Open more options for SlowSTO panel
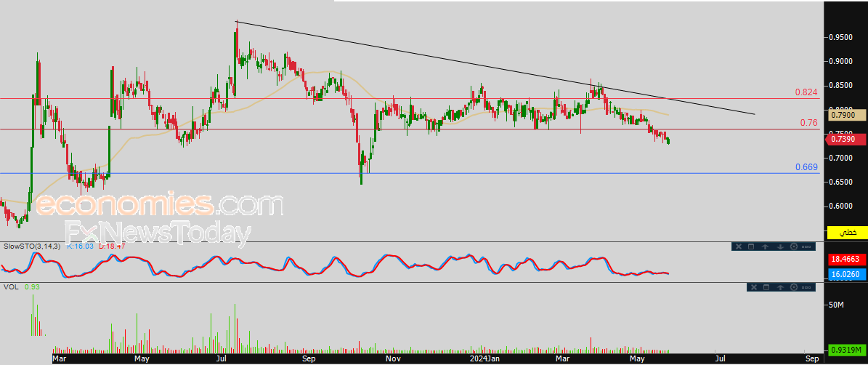This screenshot has height=365, width=868. (806, 246)
